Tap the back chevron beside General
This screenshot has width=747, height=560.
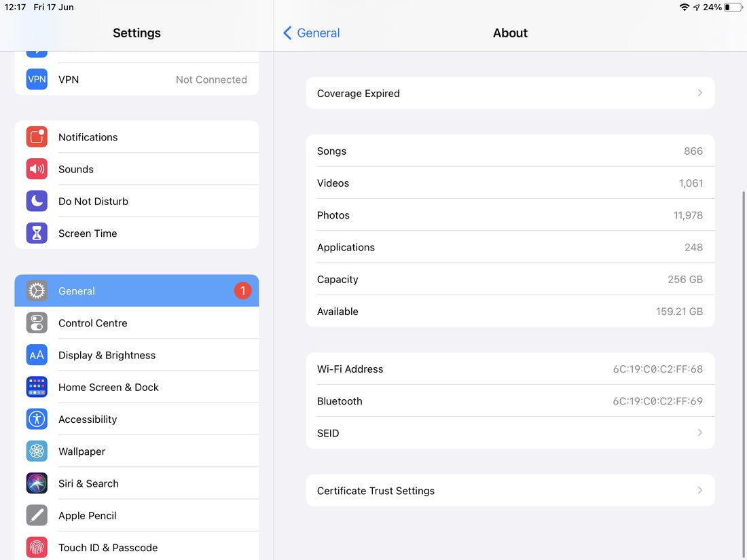[287, 33]
